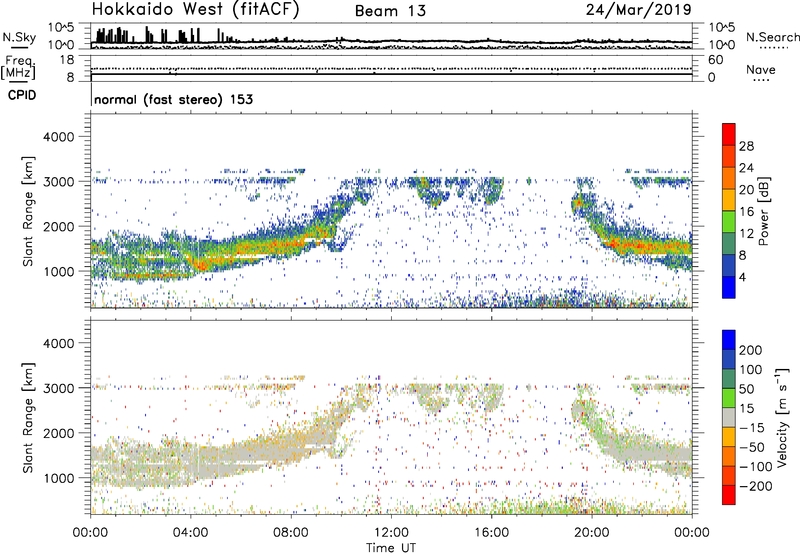This screenshot has width=800, height=554.
Task: Click the '18' frequency axis tick
Action: 67,60
